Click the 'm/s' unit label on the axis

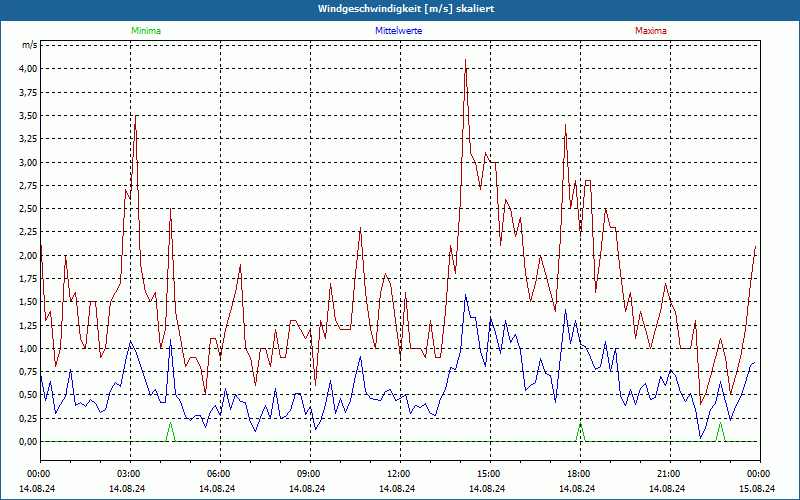click(29, 45)
